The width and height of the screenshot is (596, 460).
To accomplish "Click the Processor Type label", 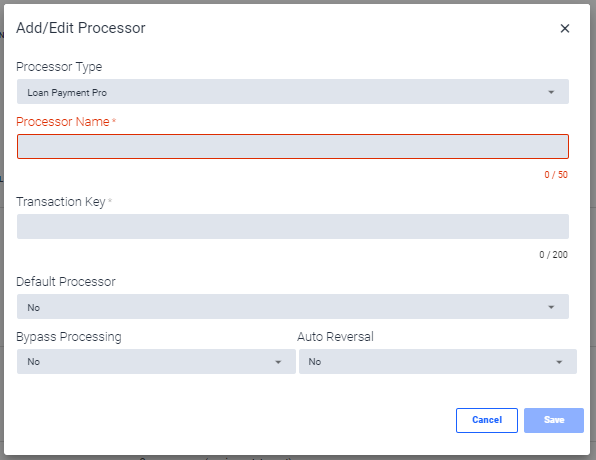I will point(59,67).
